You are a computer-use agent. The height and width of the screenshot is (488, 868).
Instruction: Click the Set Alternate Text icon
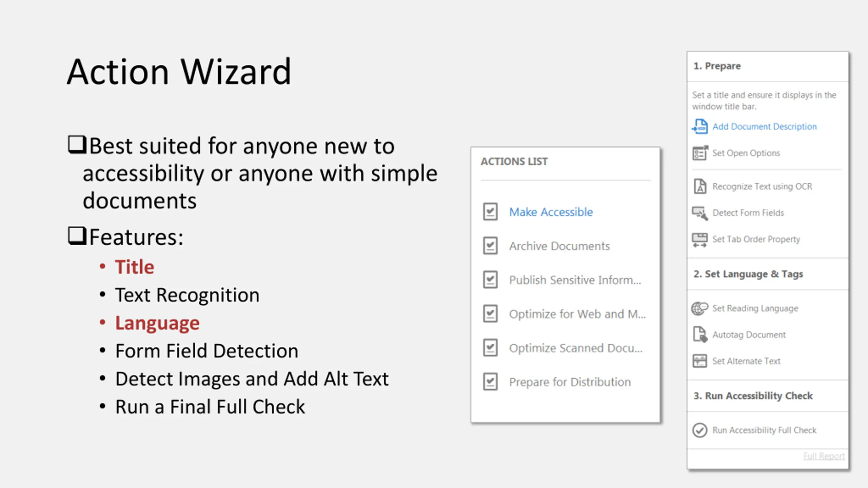click(700, 361)
